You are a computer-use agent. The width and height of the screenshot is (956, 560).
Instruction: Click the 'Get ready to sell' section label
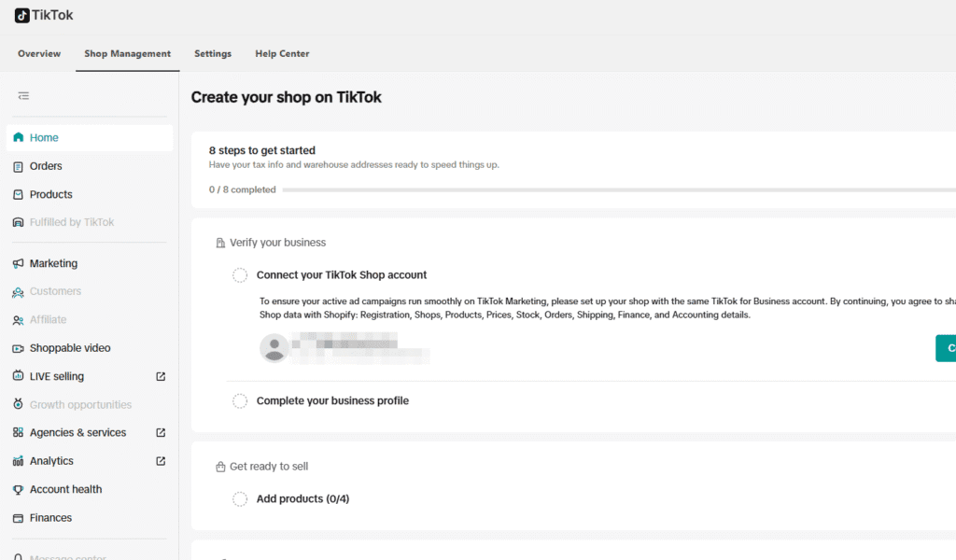268,466
